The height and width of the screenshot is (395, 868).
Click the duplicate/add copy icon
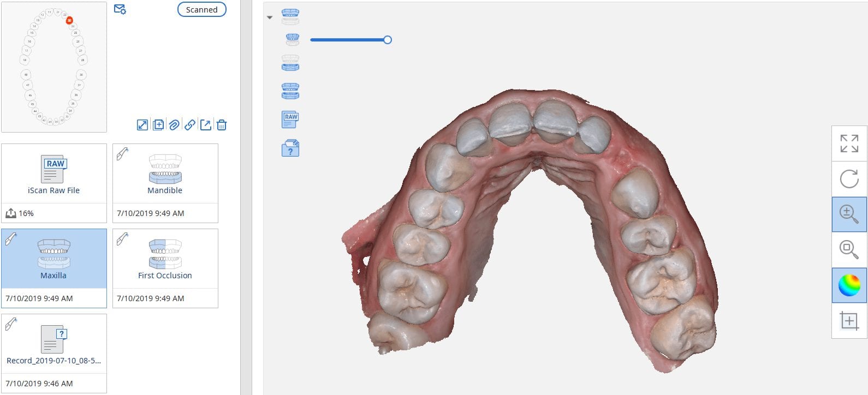point(158,125)
